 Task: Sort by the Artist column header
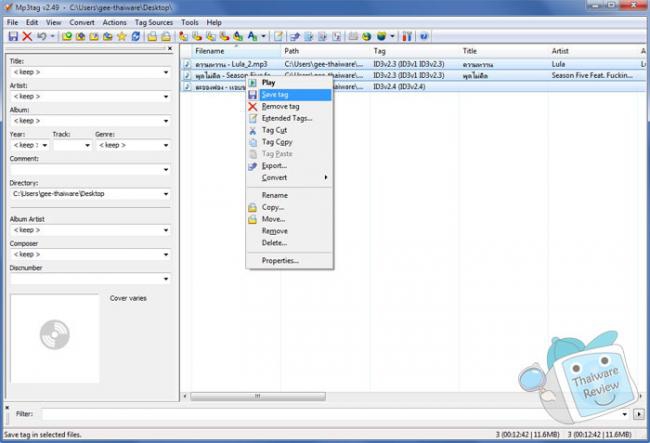click(x=593, y=51)
